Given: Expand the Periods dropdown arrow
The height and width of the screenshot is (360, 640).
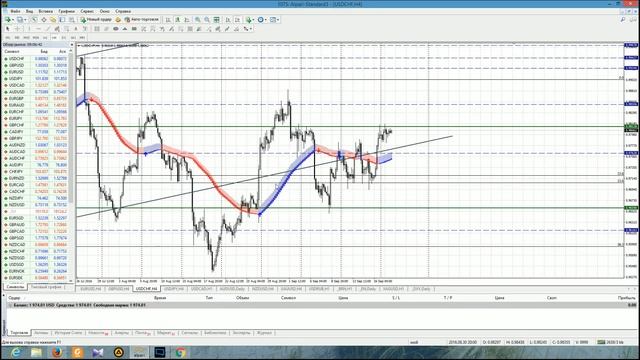Looking at the screenshot, I should point(266,20).
